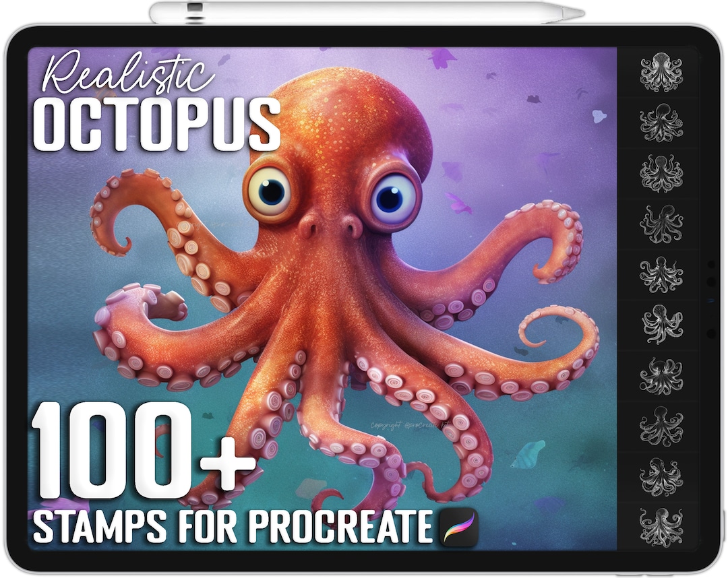Click the OCTOPUS title text
The height and width of the screenshot is (578, 728).
pyautogui.click(x=158, y=125)
